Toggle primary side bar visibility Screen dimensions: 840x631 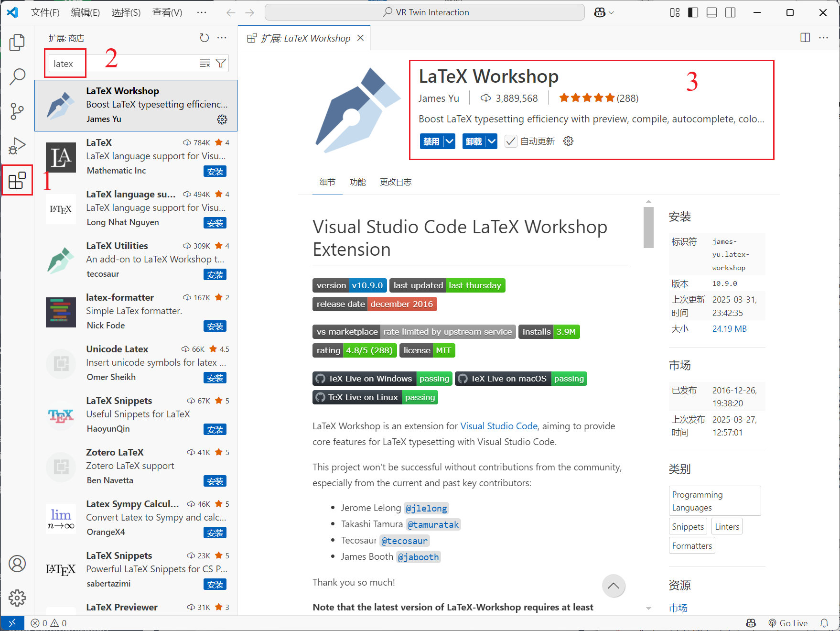(693, 12)
